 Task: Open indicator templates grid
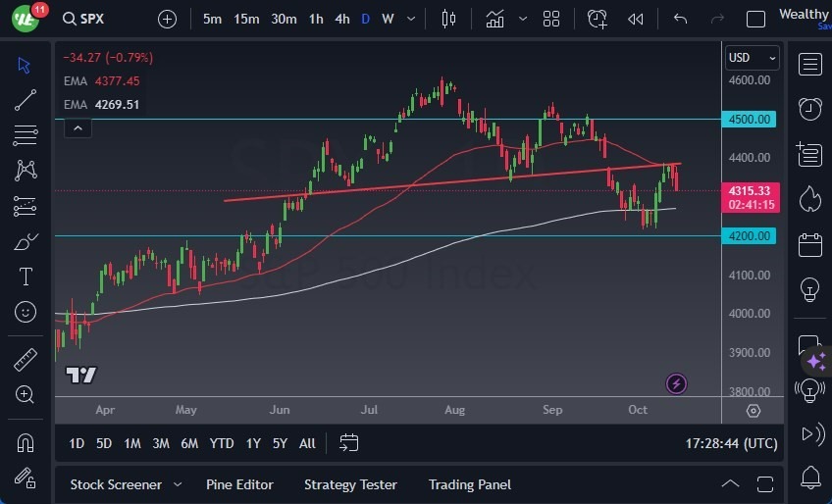551,19
